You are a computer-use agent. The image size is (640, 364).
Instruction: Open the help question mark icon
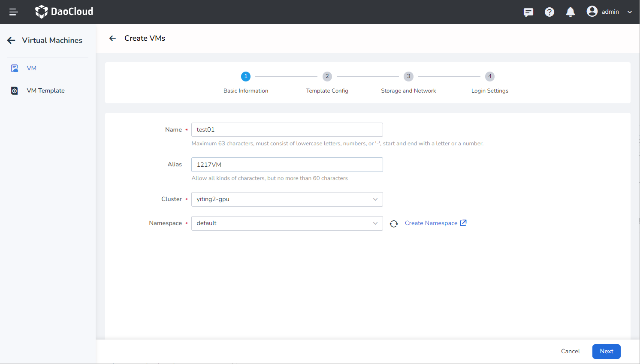pyautogui.click(x=549, y=12)
